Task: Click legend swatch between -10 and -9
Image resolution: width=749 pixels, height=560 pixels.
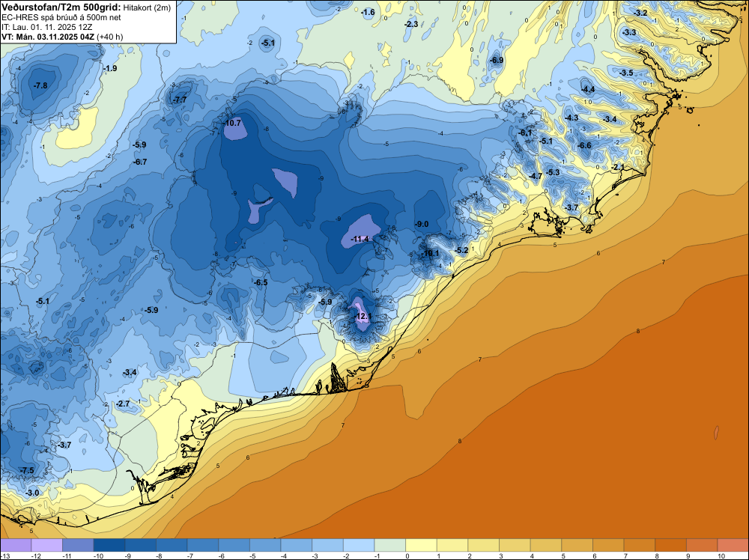Action: tap(109, 545)
